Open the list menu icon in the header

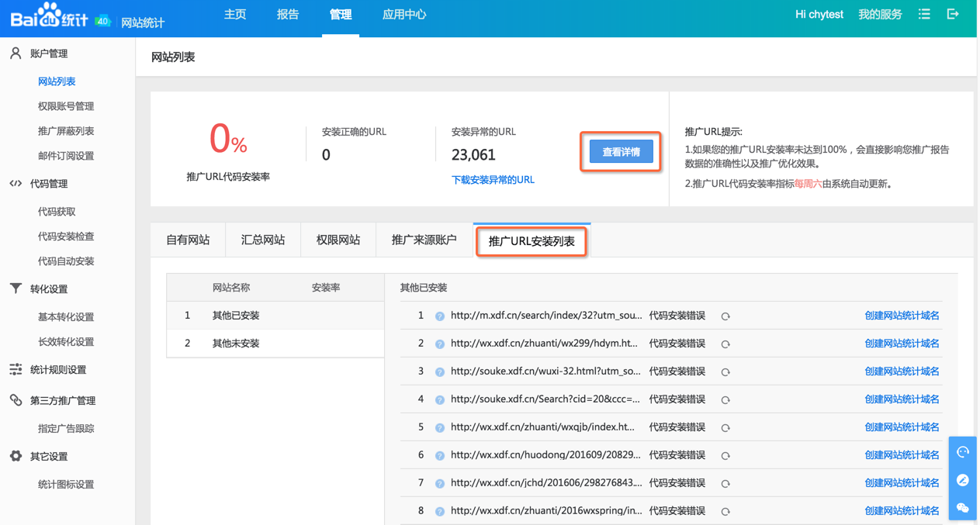click(x=924, y=14)
